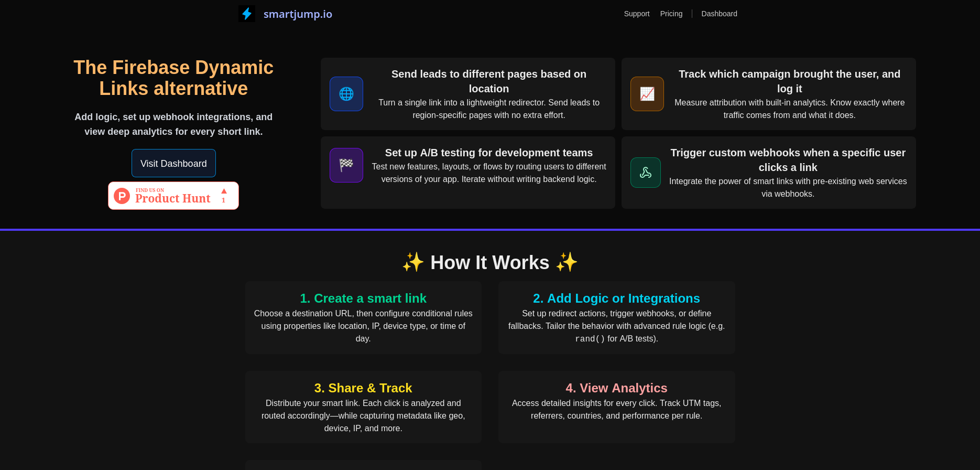The height and width of the screenshot is (470, 980).
Task: Select the 'Track which campaign brought the user' heading
Action: point(790,81)
